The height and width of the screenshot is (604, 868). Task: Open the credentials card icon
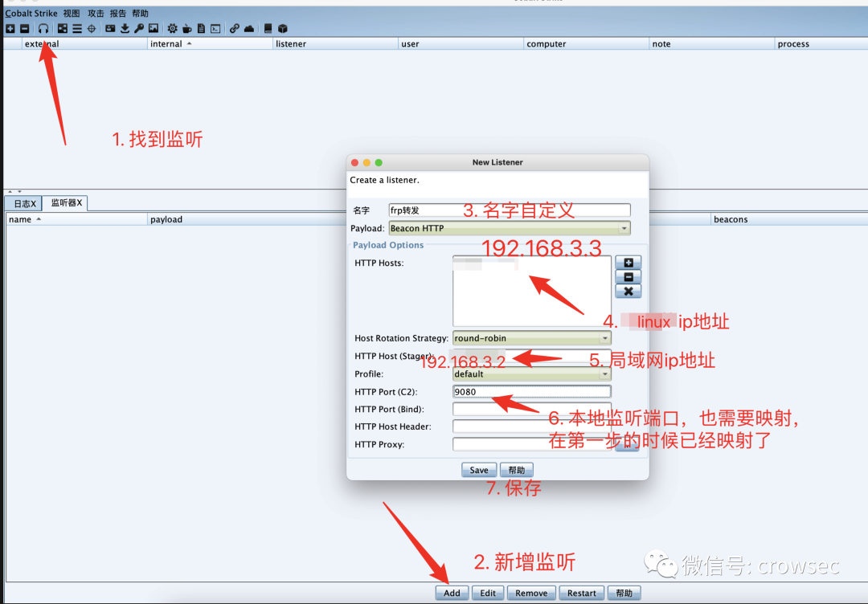[110, 28]
